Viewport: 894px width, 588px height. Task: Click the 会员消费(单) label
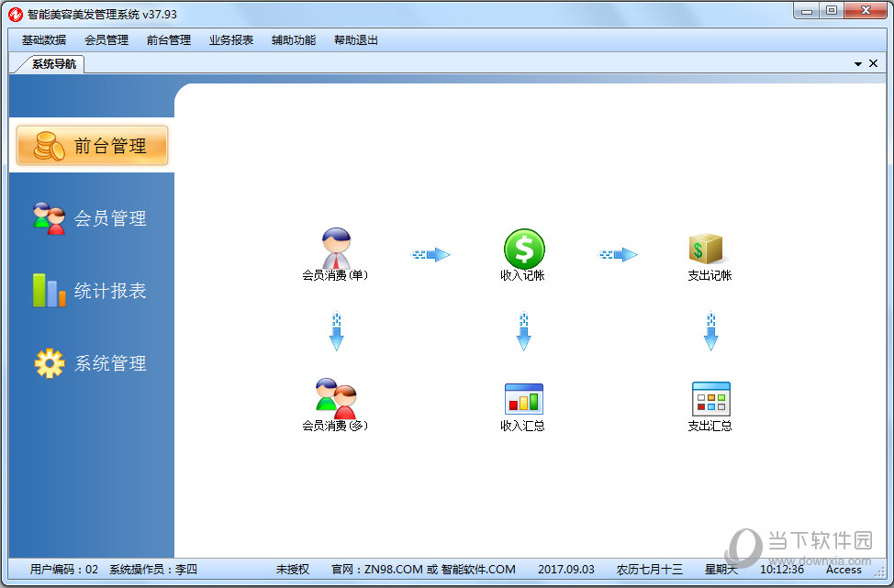[x=335, y=275]
